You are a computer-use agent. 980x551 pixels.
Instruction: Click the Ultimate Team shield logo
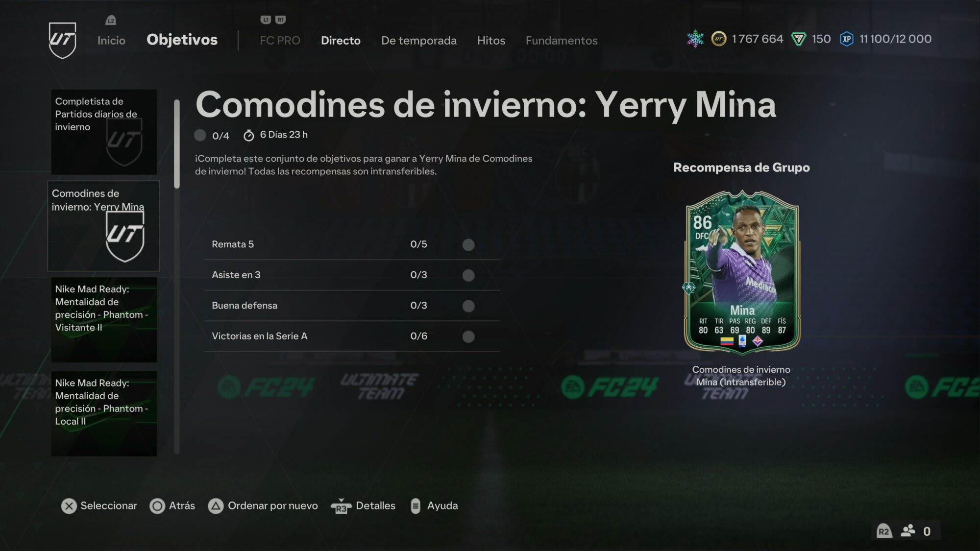click(x=63, y=40)
